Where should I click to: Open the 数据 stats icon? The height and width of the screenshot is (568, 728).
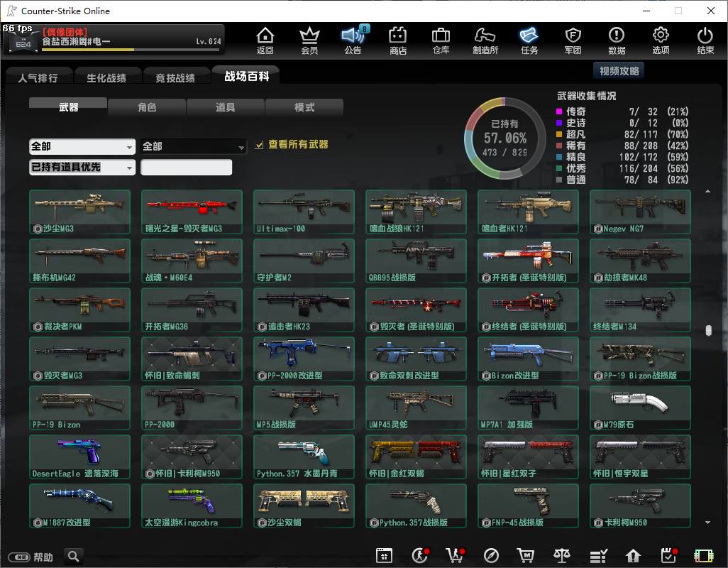click(617, 40)
